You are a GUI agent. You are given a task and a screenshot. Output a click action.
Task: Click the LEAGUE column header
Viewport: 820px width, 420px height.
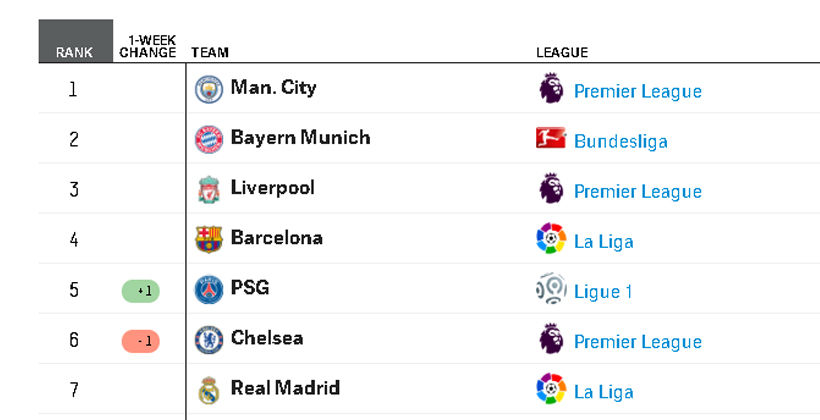tap(562, 52)
